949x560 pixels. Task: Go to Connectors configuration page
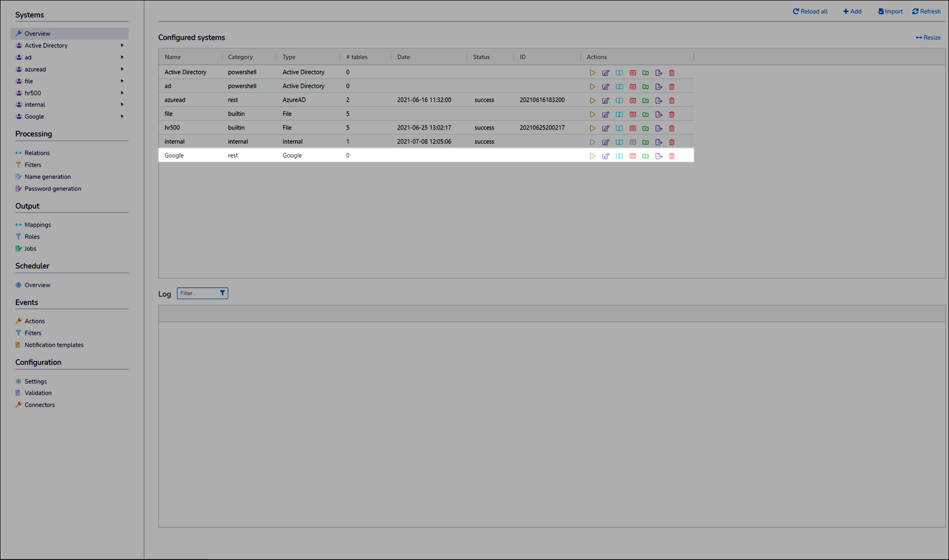pyautogui.click(x=40, y=405)
